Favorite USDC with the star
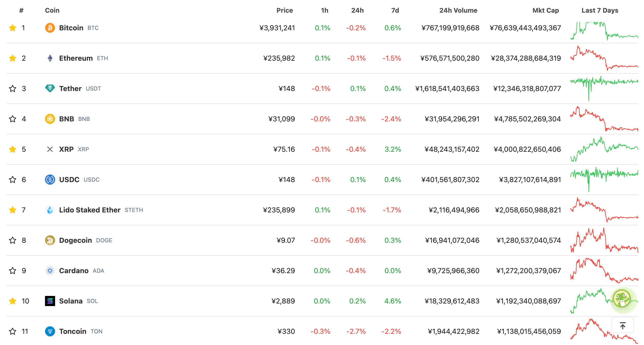 (12, 180)
